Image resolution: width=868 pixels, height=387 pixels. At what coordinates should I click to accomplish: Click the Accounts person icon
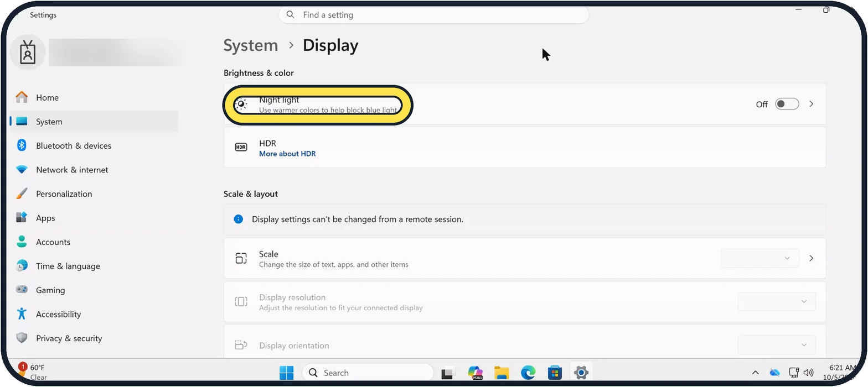pos(22,242)
